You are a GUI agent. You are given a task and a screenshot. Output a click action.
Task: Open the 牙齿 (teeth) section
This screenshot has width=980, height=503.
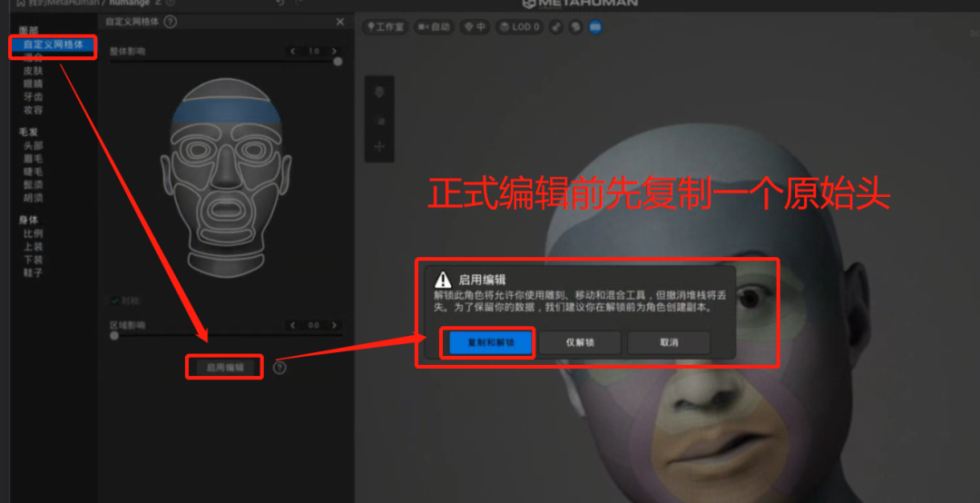[x=34, y=97]
